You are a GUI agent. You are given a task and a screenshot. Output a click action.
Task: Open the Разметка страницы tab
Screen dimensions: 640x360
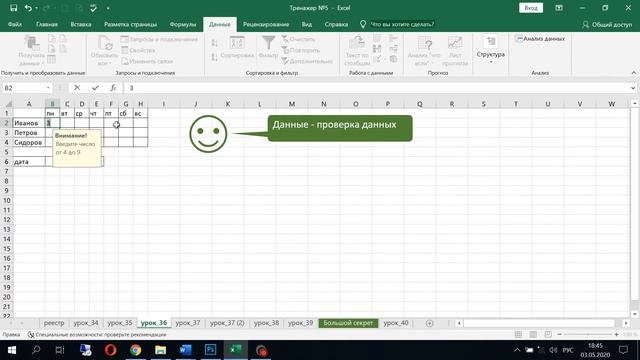pos(130,24)
